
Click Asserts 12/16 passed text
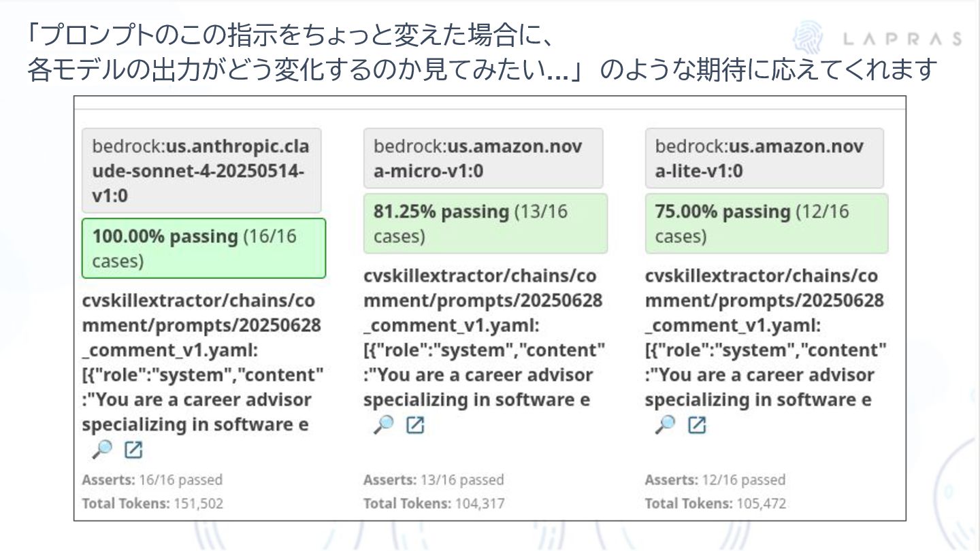coord(715,480)
